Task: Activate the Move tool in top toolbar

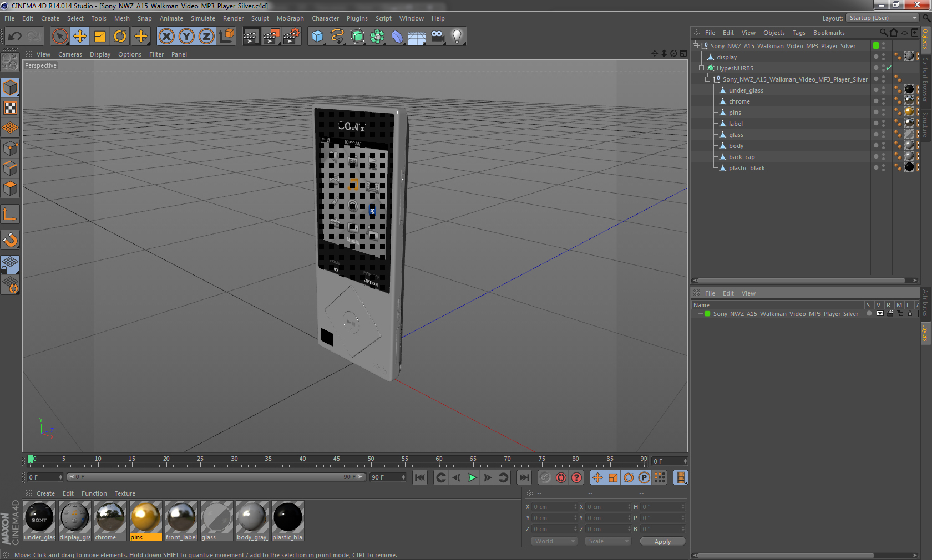Action: [x=80, y=37]
